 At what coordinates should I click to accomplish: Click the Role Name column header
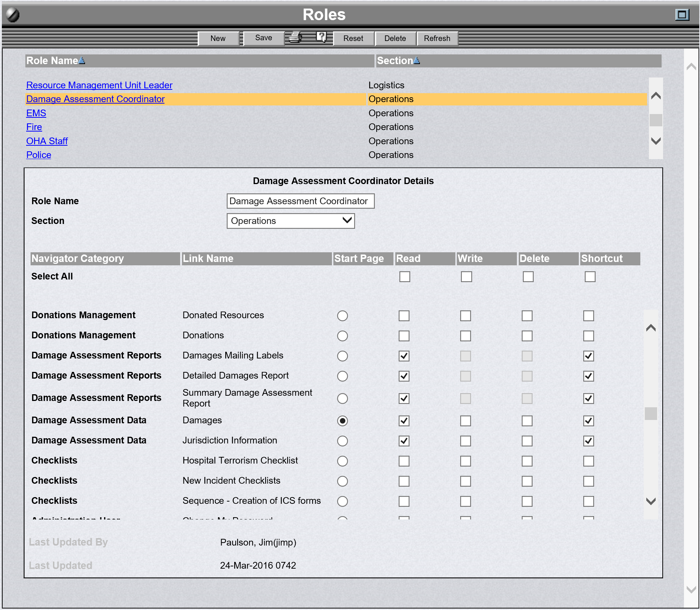[52, 61]
